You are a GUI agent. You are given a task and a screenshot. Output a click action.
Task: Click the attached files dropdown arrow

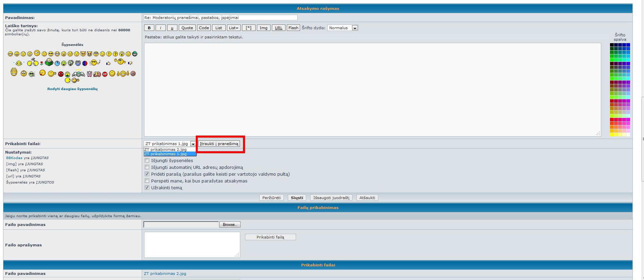click(193, 144)
